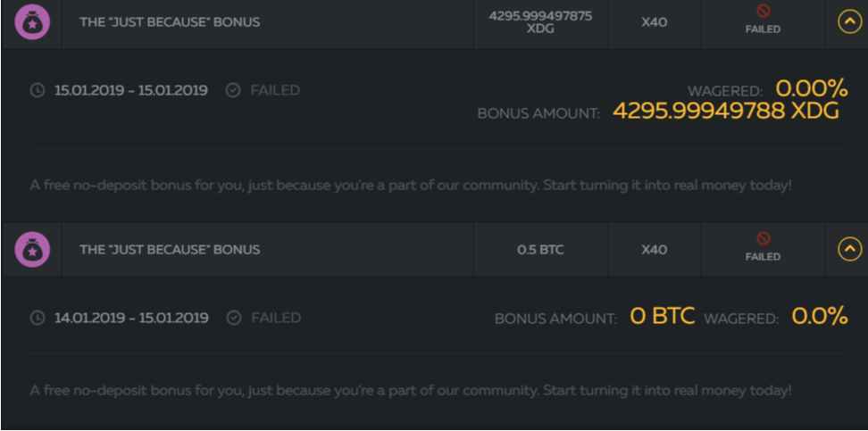The height and width of the screenshot is (431, 868).
Task: Select the 4295.999497875 XDG amount cell
Action: (541, 22)
